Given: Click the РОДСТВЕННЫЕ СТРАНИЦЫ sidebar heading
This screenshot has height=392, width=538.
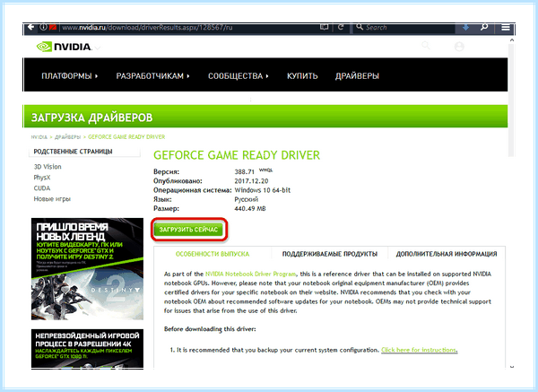Looking at the screenshot, I should (73, 152).
